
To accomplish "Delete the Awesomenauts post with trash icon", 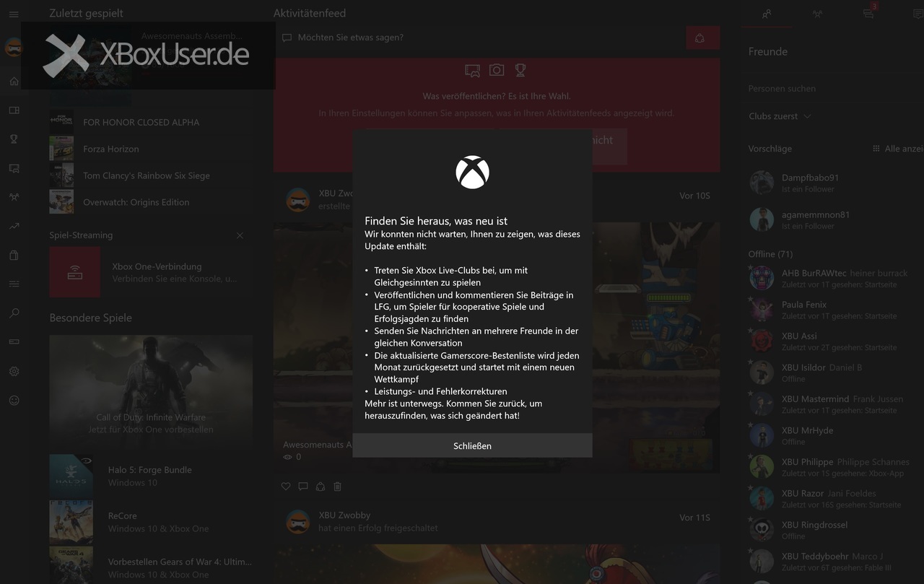I will tap(337, 487).
